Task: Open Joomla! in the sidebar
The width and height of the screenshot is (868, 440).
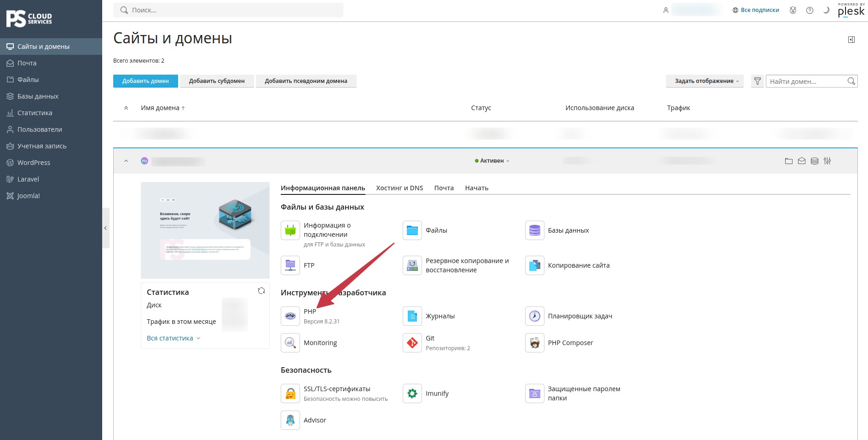Action: click(x=51, y=196)
